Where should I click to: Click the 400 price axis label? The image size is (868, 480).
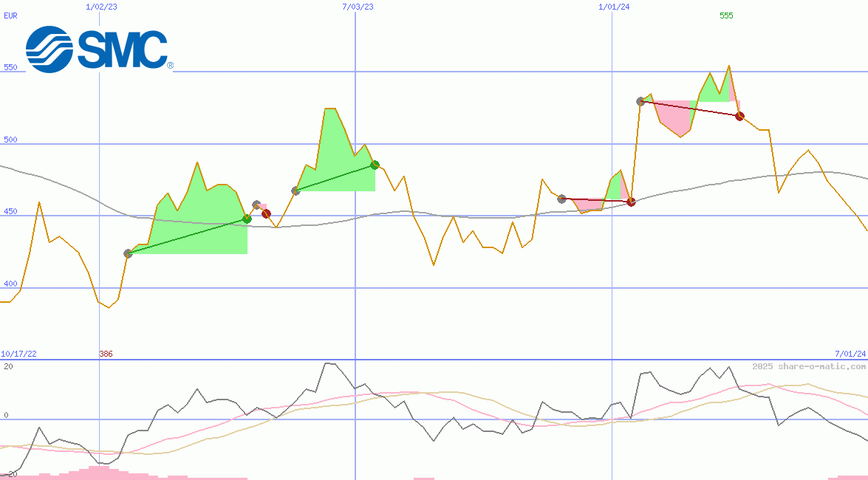click(10, 284)
